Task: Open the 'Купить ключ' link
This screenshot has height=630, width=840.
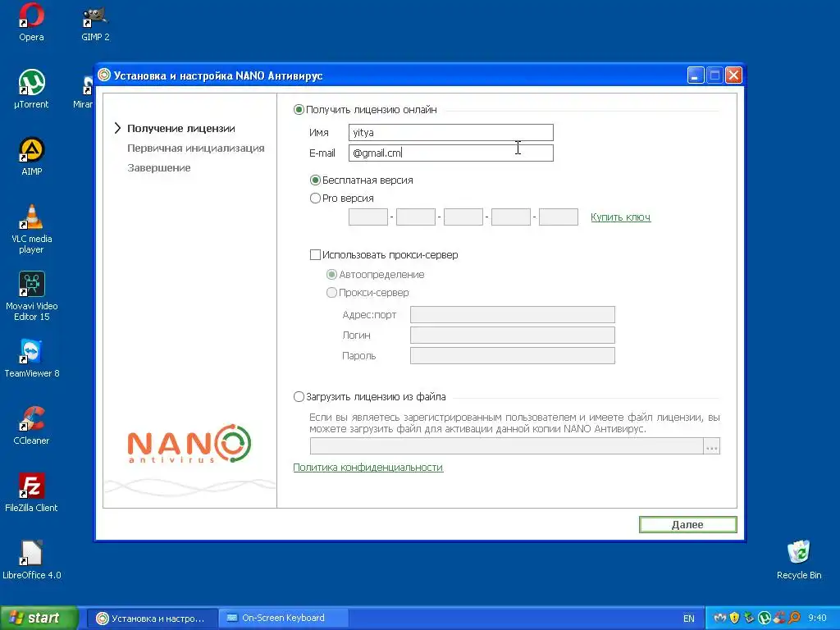Action: [x=620, y=217]
